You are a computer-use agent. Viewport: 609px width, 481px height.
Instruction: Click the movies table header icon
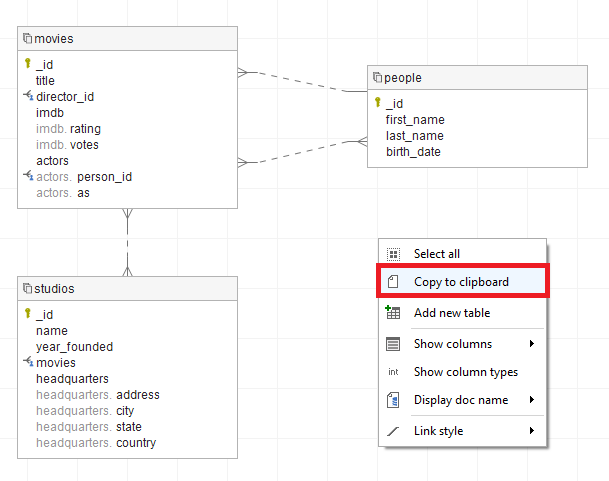click(x=28, y=38)
